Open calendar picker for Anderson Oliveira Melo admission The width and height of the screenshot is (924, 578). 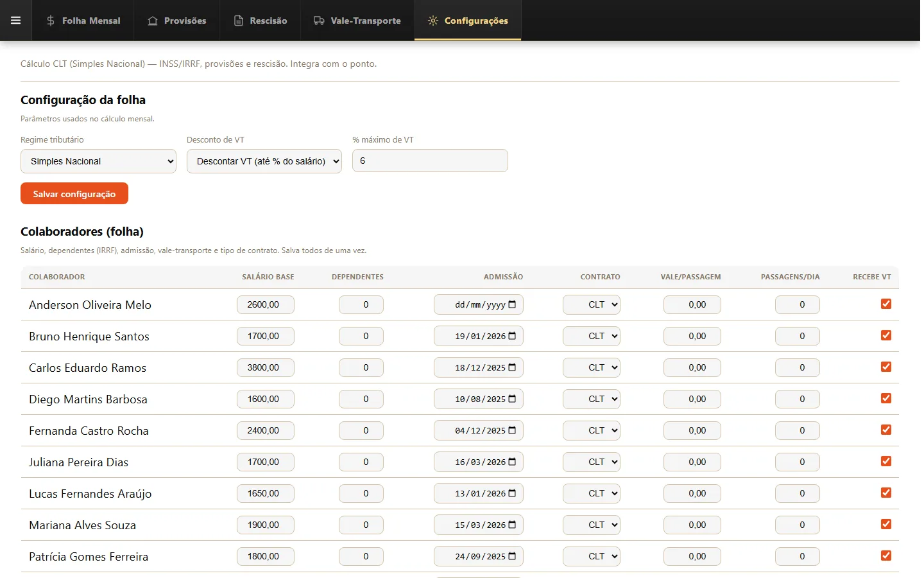(x=512, y=304)
